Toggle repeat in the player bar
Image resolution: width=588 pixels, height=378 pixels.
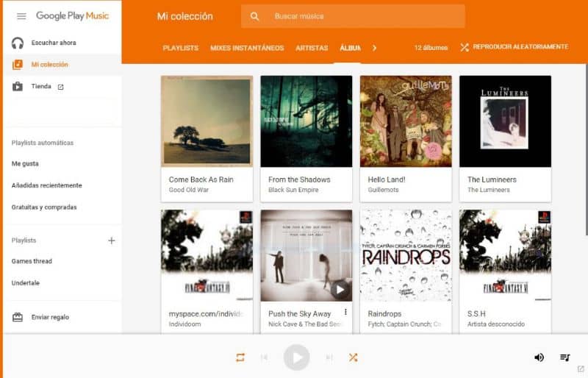(x=240, y=357)
